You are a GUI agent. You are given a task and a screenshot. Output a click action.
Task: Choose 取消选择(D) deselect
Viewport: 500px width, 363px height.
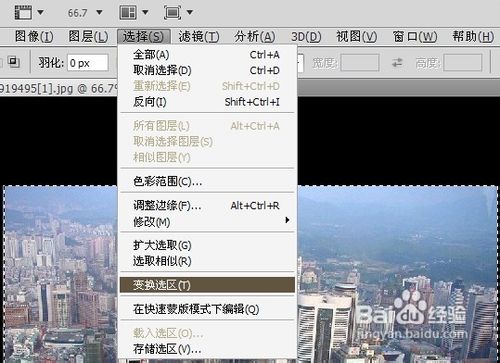click(x=207, y=70)
